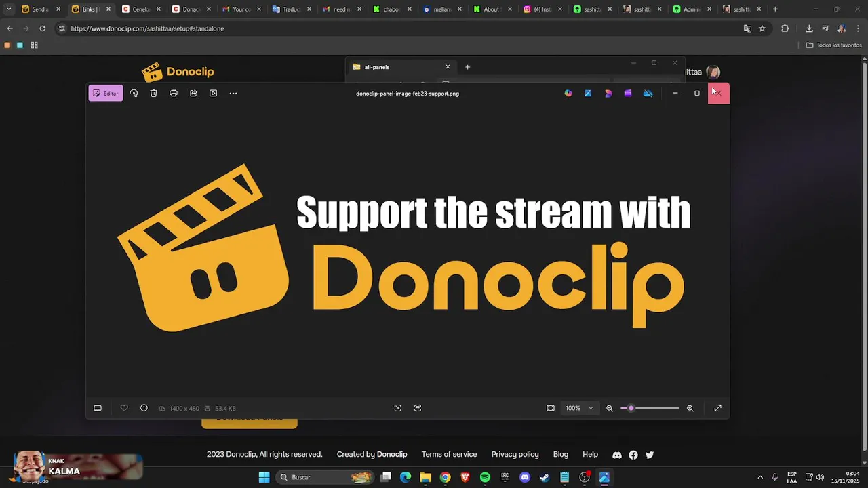The height and width of the screenshot is (488, 868).
Task: Add a new tab in File Explorer
Action: pyautogui.click(x=467, y=67)
